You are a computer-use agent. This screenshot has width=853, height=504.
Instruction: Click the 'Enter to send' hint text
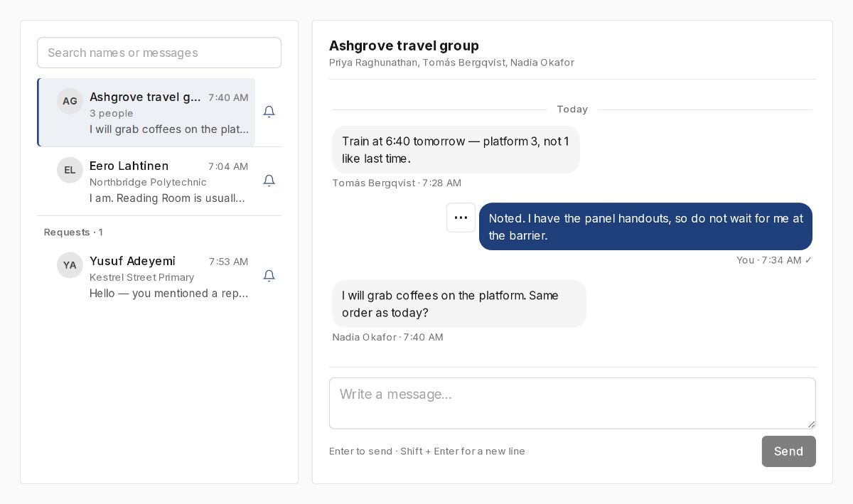pyautogui.click(x=427, y=451)
